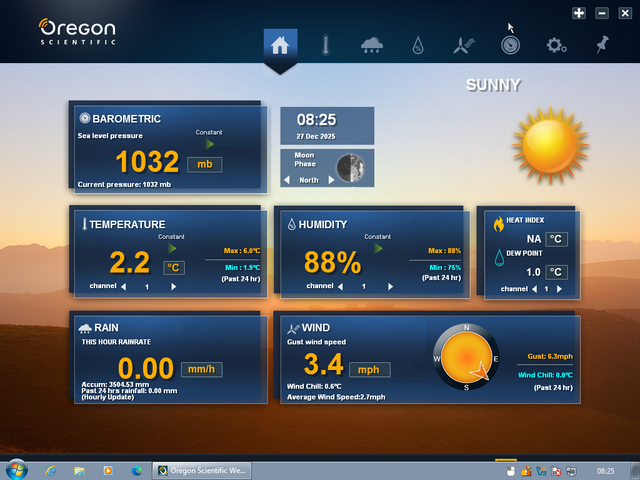640x480 pixels.
Task: Toggle the barometric mb unit button
Action: 204,164
